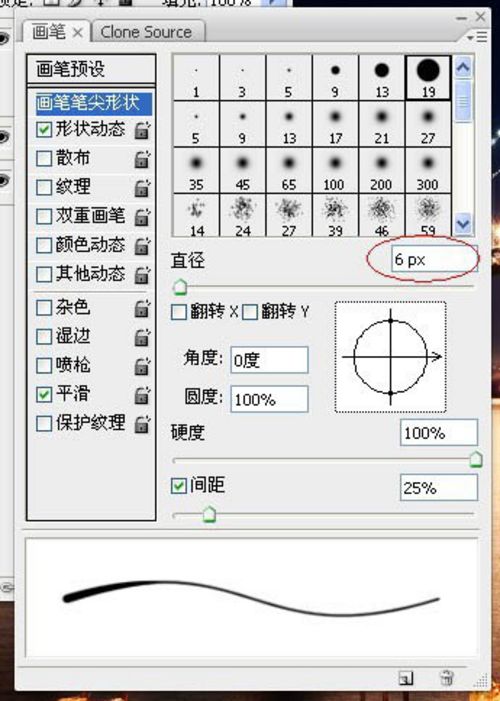
Task: Select the soft round 100 brush preset
Action: click(335, 170)
